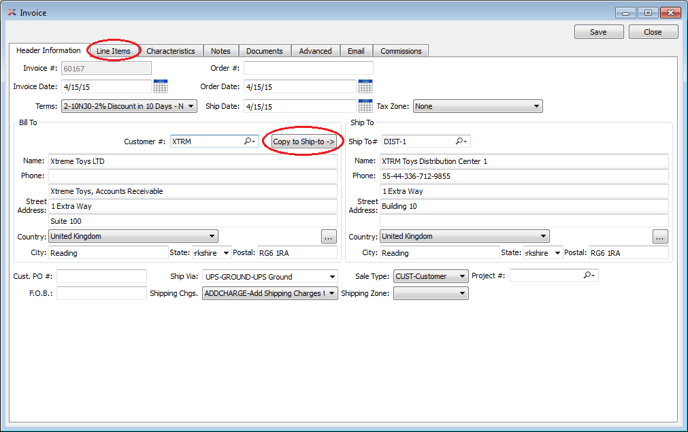
Task: Open the Ship Date calendar picker
Action: (365, 106)
